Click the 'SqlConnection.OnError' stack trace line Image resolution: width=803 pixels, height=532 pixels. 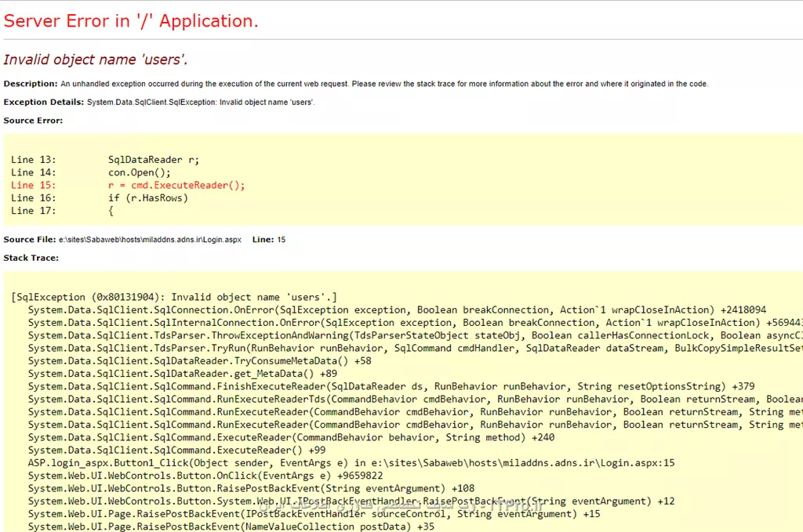pos(397,310)
